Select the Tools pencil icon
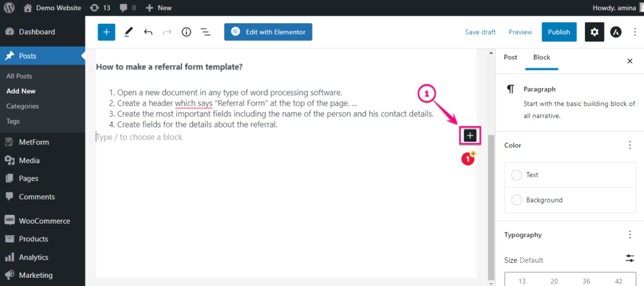Screen dimensions: 644x286 [128, 32]
